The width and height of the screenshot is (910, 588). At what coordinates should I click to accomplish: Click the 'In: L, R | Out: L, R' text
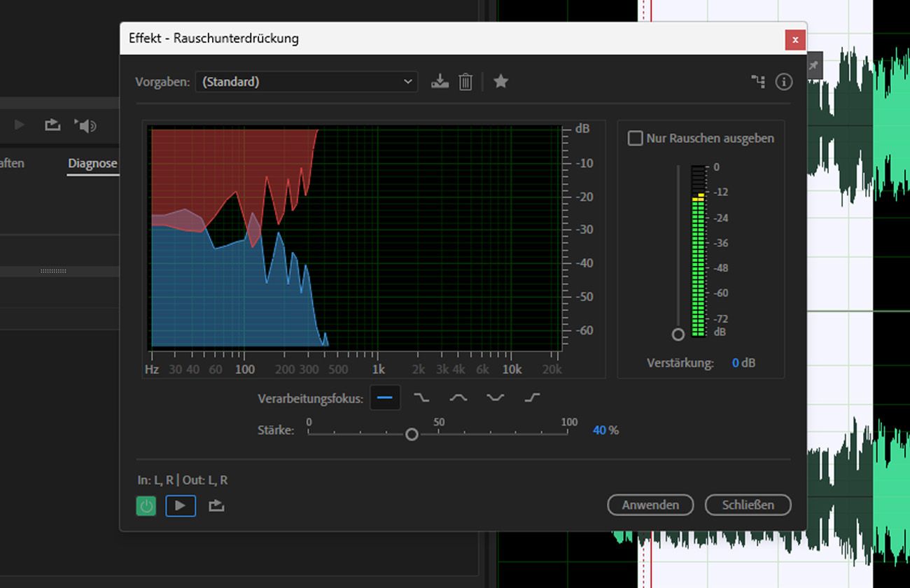(x=183, y=480)
